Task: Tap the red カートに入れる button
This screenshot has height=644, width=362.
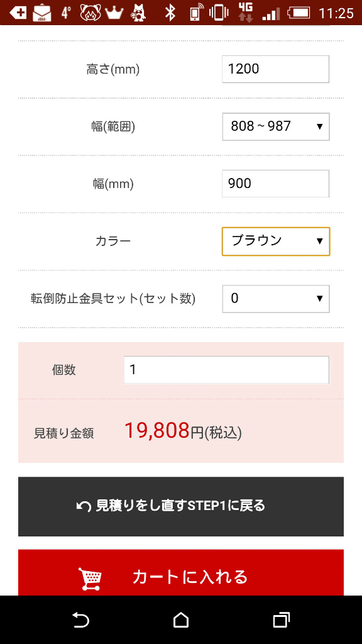Action: click(181, 572)
